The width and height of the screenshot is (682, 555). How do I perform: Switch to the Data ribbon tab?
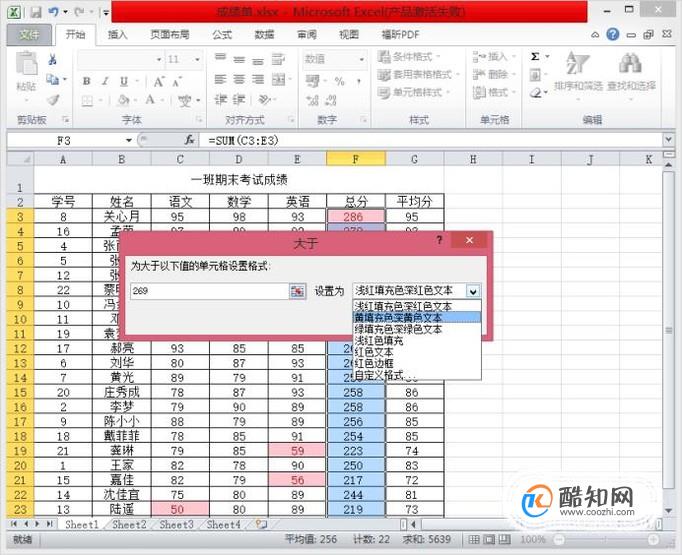[264, 35]
